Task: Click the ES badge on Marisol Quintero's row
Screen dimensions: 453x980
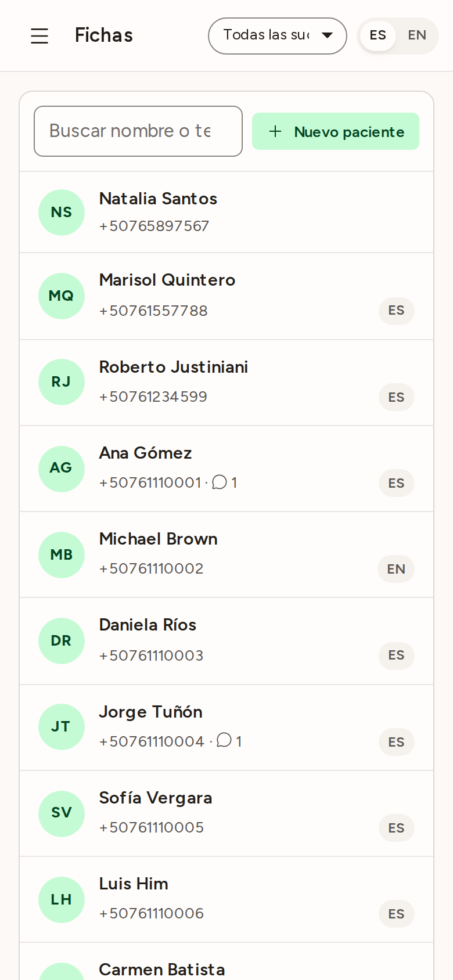Action: coord(397,311)
